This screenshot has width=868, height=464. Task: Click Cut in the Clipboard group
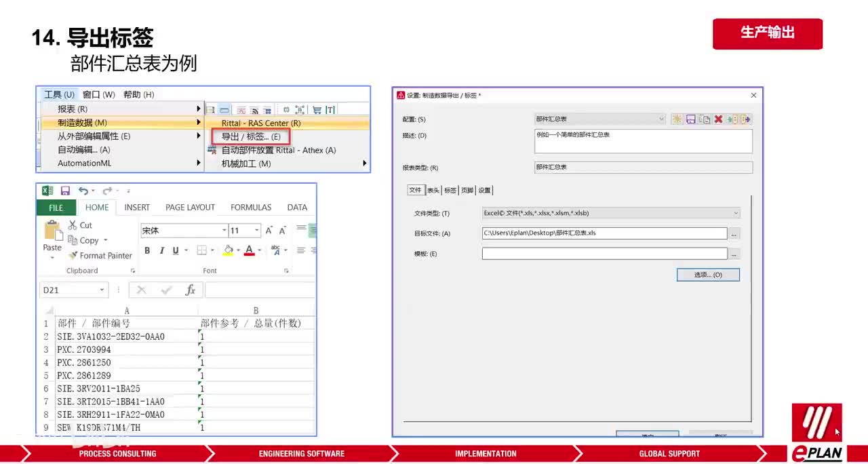(x=80, y=225)
